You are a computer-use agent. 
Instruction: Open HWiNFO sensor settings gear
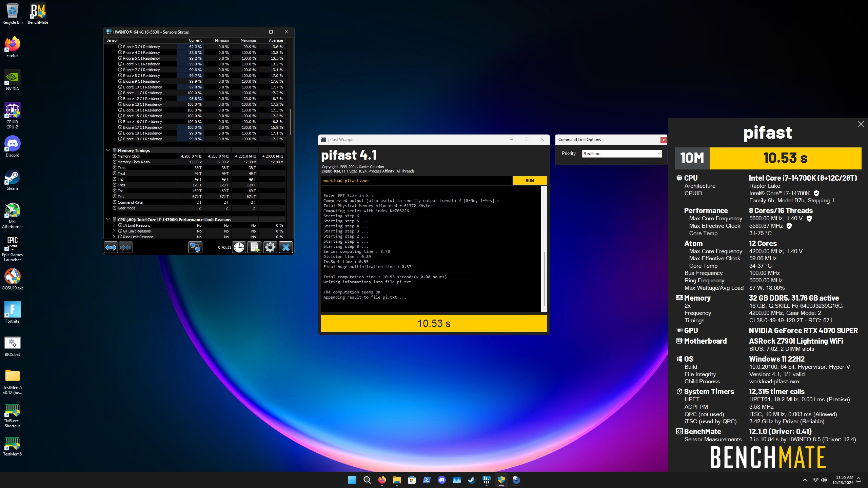click(270, 247)
